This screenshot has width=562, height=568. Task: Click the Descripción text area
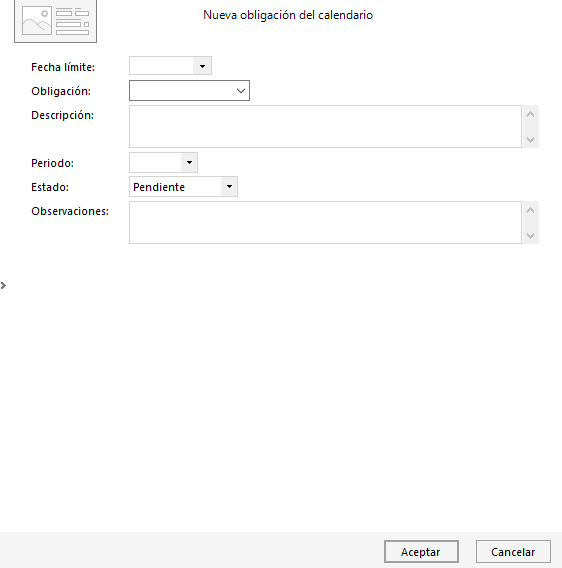click(x=325, y=126)
